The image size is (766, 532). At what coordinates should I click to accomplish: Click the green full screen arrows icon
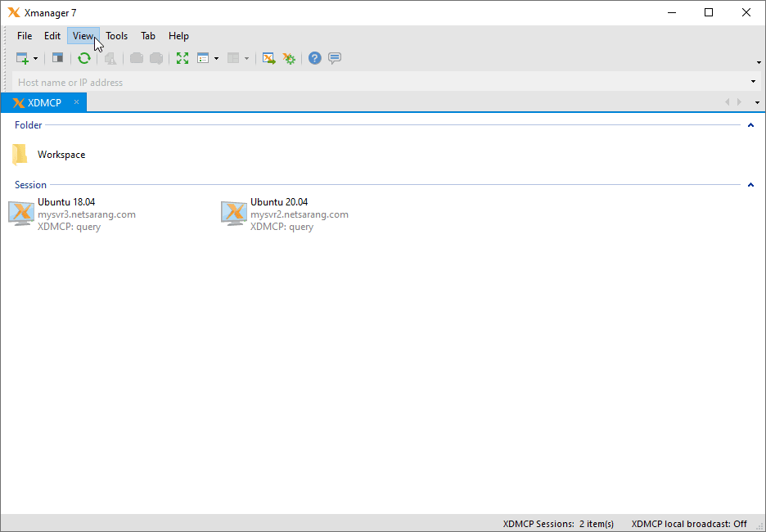pyautogui.click(x=182, y=58)
